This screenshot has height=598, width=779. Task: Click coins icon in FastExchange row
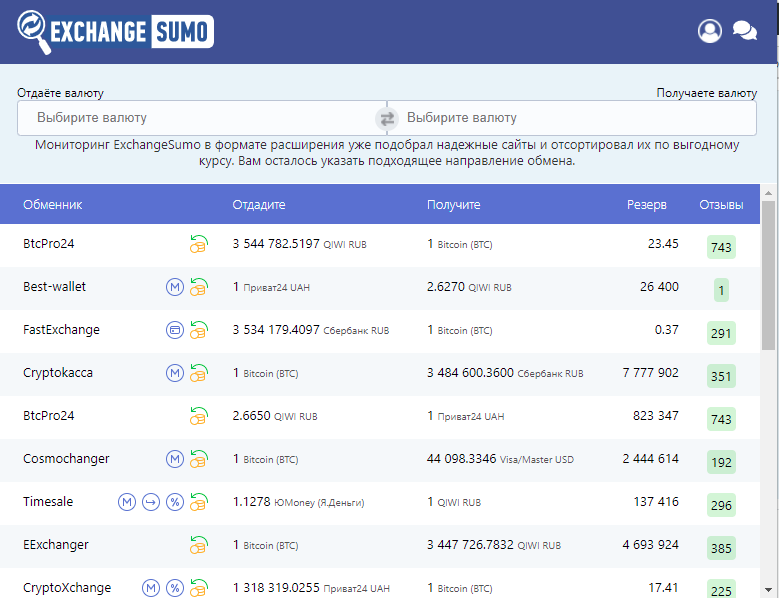199,330
